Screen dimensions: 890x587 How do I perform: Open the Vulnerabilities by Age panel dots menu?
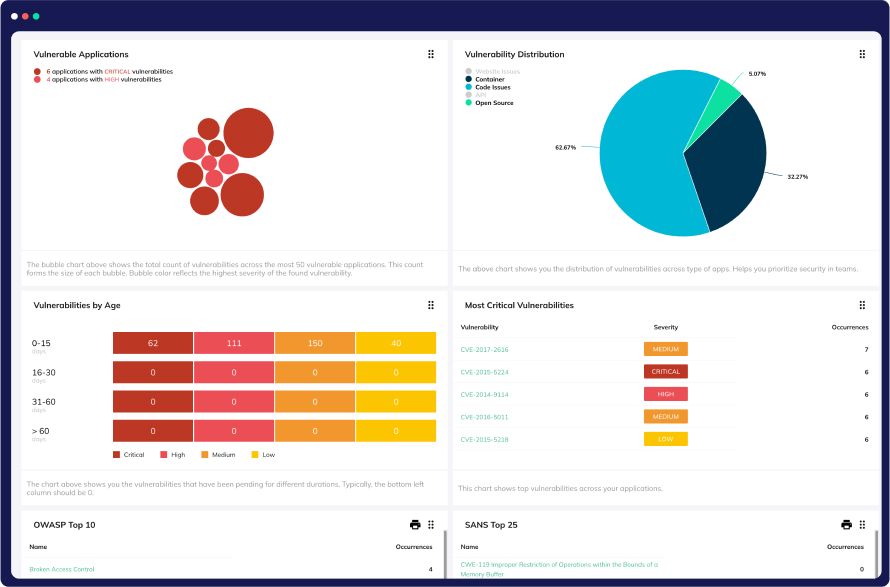(x=431, y=305)
